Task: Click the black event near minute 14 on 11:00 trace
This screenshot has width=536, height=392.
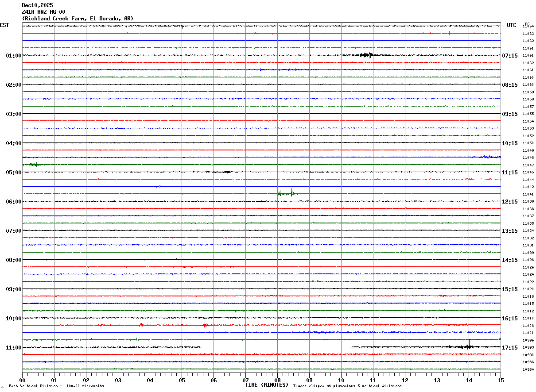Action: coord(466,347)
